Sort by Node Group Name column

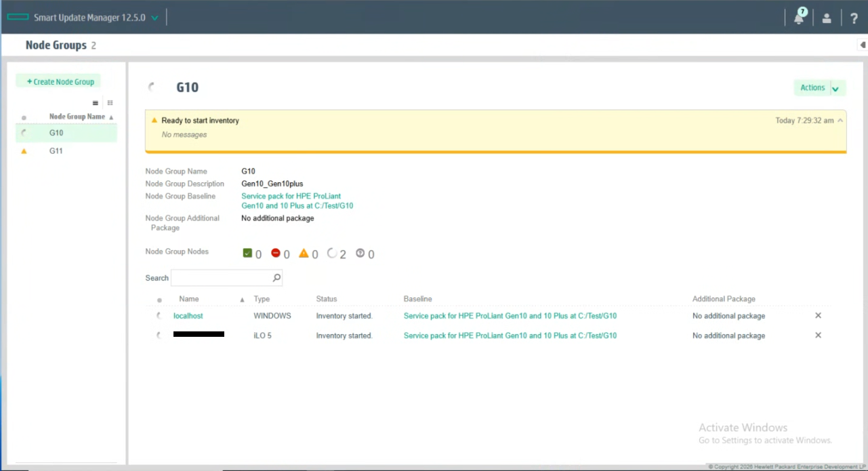(x=77, y=117)
